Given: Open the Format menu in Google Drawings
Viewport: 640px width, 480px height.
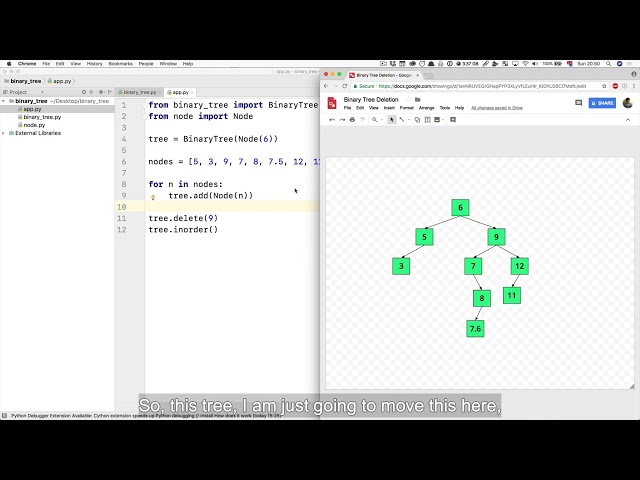Looking at the screenshot, I should 407,108.
